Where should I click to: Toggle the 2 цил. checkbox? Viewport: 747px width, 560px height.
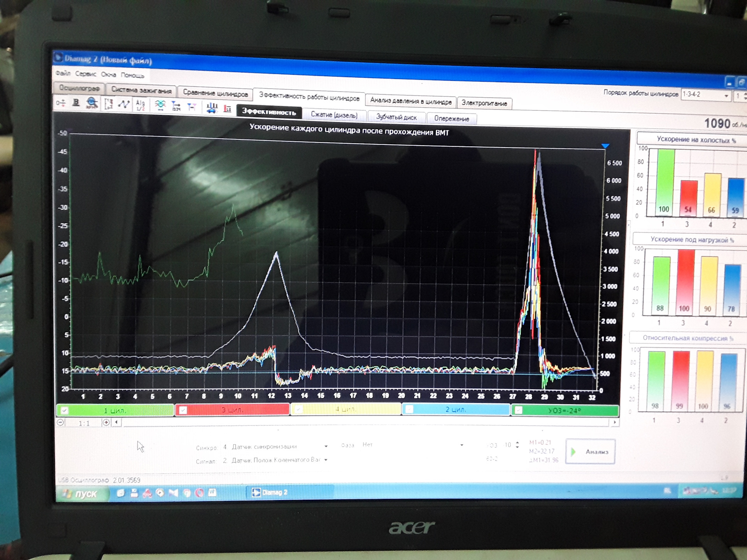(x=409, y=409)
